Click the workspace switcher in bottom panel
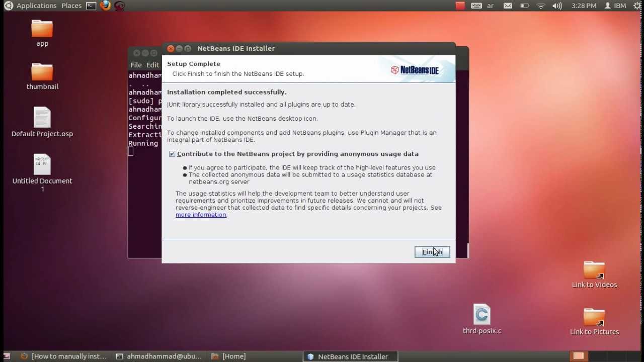Screen dimensions: 644x362 point(605,356)
